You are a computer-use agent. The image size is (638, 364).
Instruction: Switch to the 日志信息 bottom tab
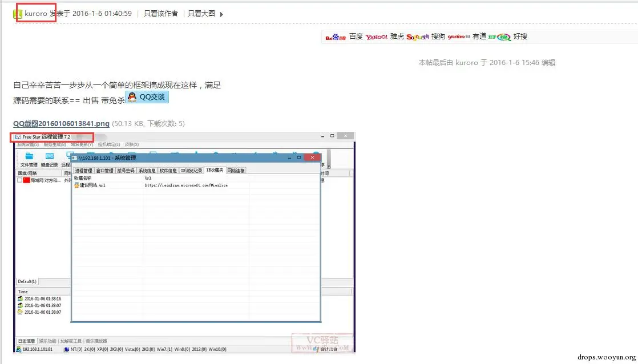[26, 341]
